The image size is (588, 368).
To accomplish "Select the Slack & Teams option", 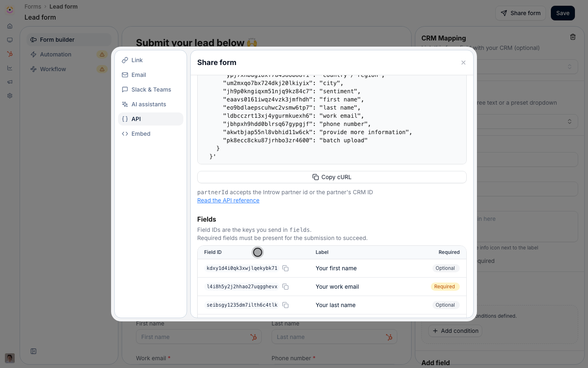I will [x=151, y=90].
